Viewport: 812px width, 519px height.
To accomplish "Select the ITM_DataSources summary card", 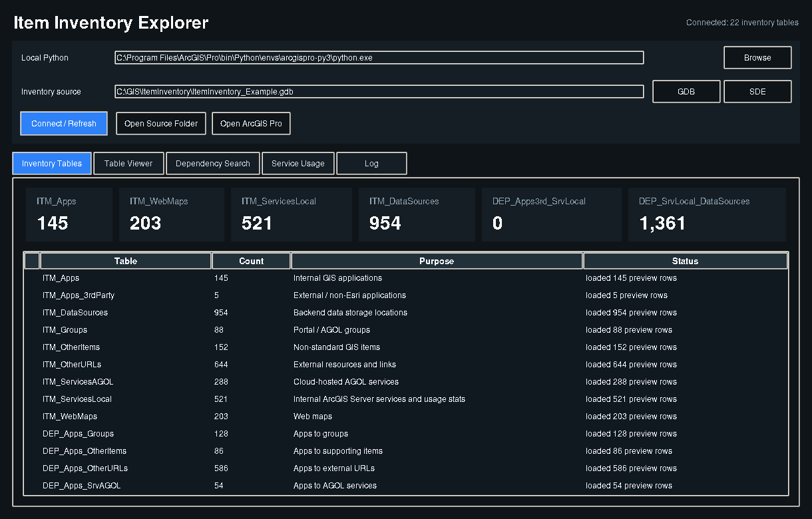I will tap(417, 214).
